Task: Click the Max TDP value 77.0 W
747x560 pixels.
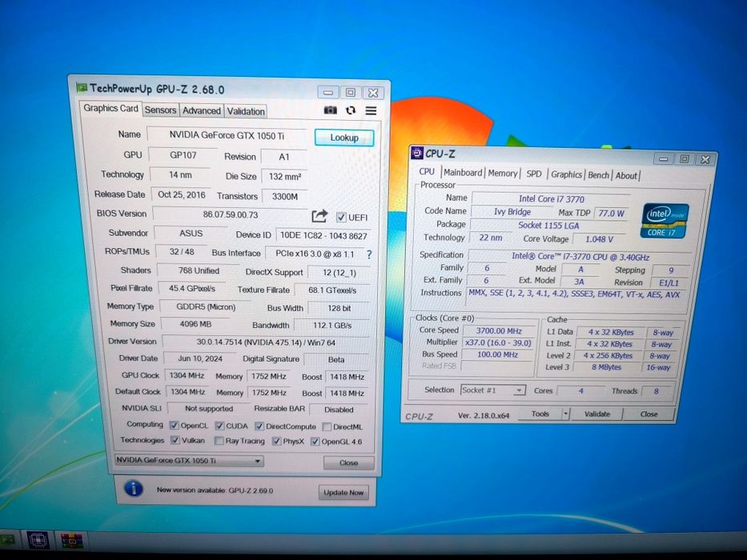Action: [x=611, y=214]
